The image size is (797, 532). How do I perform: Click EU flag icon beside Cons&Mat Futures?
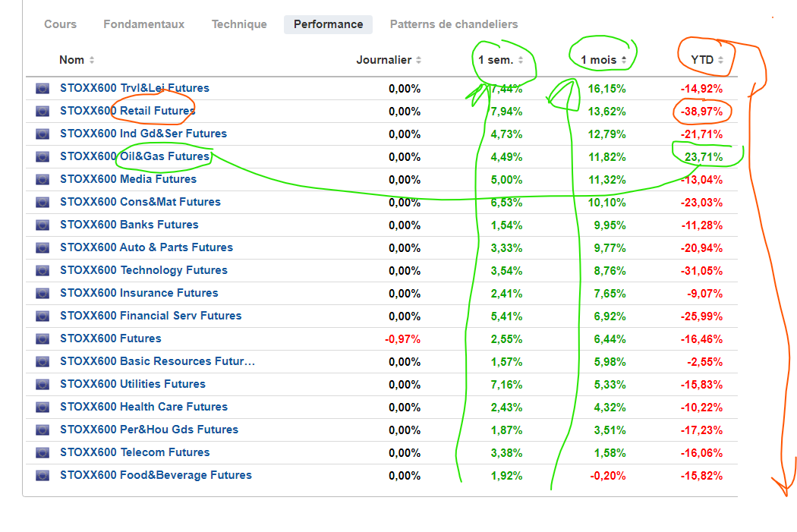click(x=43, y=202)
